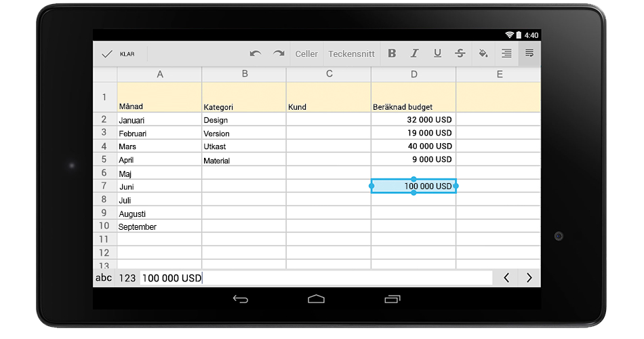This screenshot has height=339, width=644.
Task: Select row 5 header
Action: [104, 159]
